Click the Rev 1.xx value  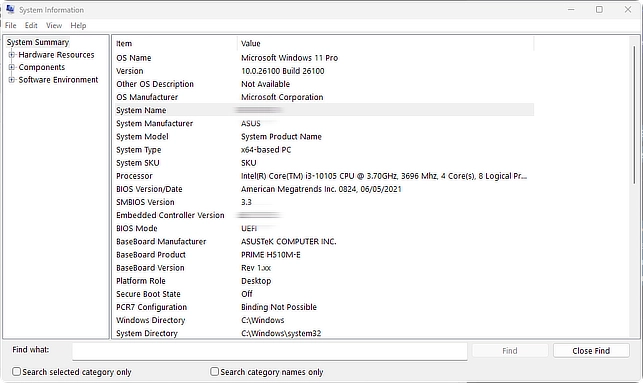tap(256, 268)
